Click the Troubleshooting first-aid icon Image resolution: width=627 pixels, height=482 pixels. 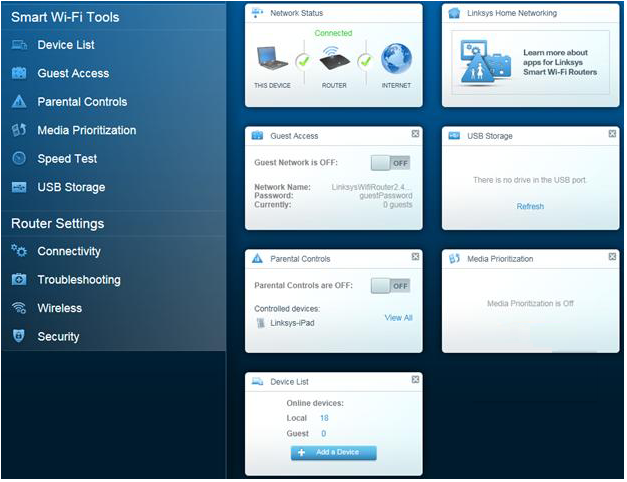coord(19,279)
